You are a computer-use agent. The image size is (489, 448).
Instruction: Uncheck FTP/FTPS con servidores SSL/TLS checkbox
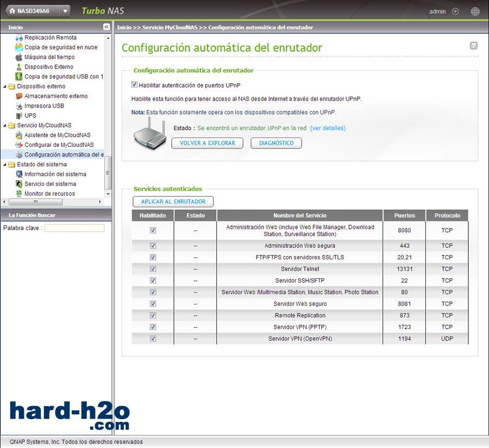[153, 257]
